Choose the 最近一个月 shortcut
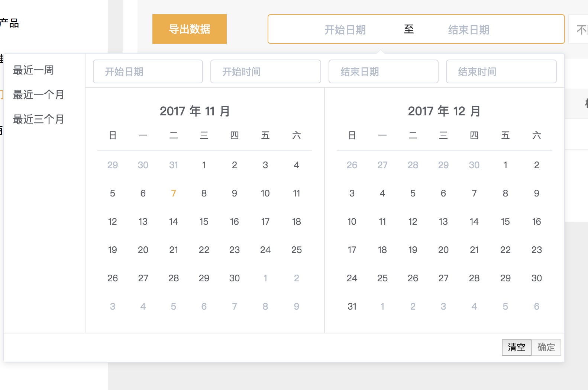 click(x=38, y=95)
